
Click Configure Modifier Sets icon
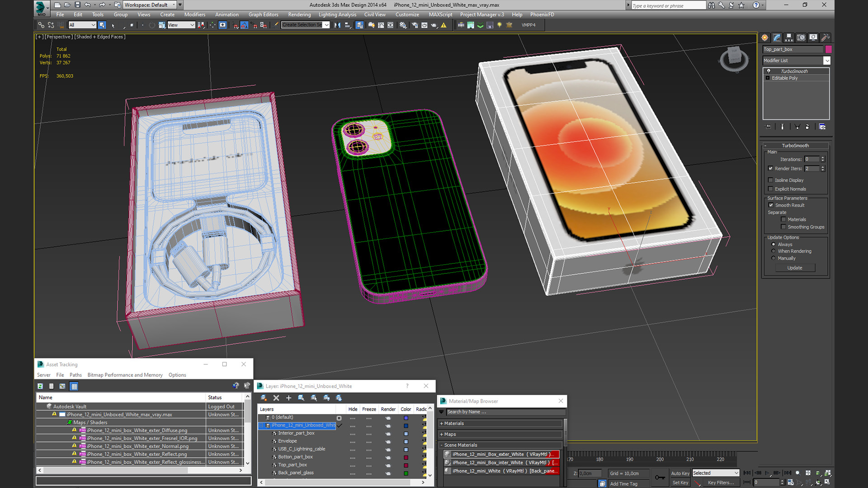point(822,127)
